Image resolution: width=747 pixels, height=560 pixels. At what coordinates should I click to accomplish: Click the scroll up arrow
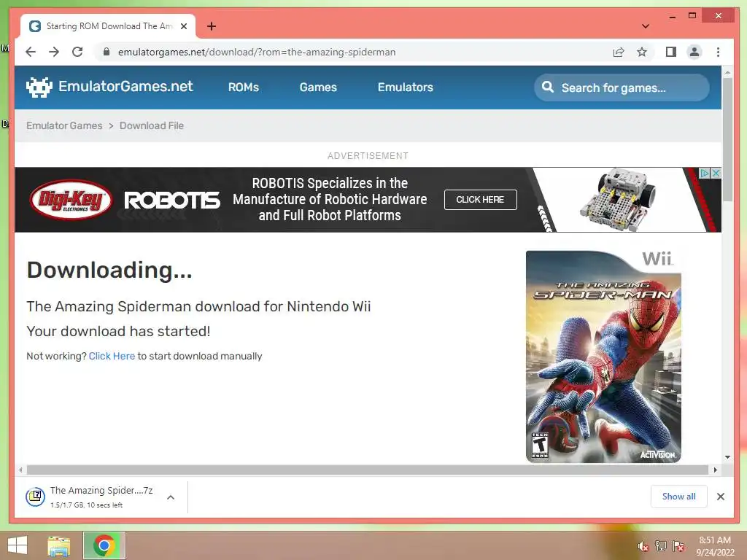(x=727, y=74)
